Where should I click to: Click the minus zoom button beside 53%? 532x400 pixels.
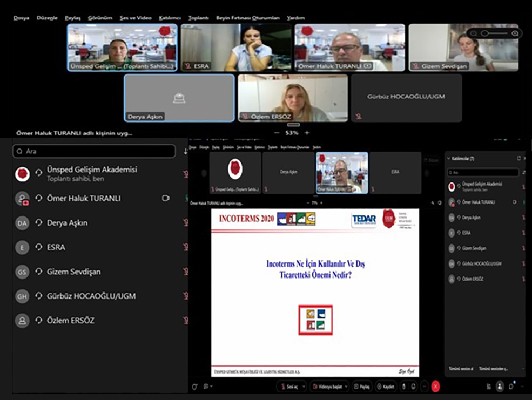(277, 133)
